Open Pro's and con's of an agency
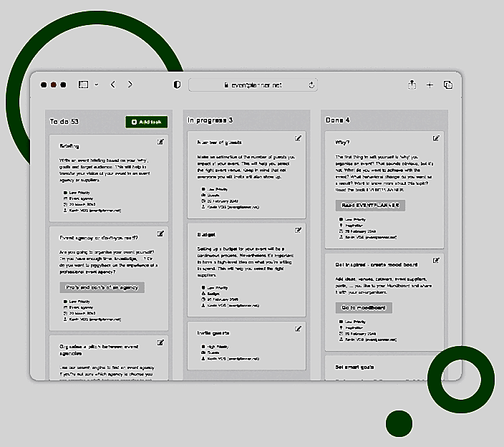This screenshot has width=504, height=447. click(x=102, y=287)
